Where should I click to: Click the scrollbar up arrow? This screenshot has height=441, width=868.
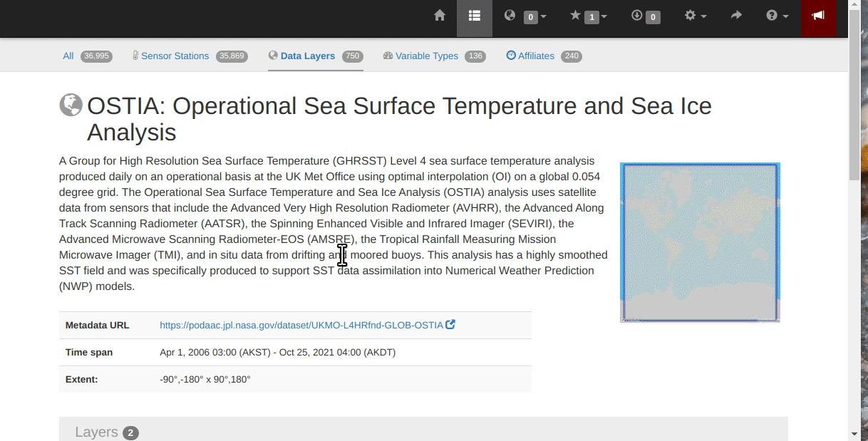854,6
